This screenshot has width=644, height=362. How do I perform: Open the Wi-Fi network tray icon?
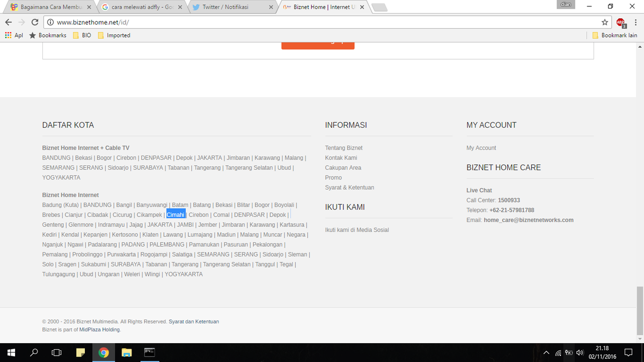point(558,353)
